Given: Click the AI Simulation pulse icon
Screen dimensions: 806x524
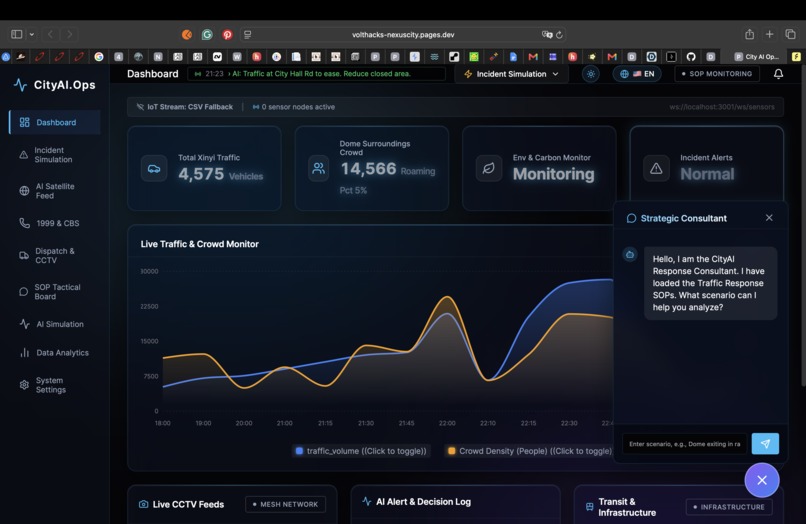Looking at the screenshot, I should [x=24, y=324].
